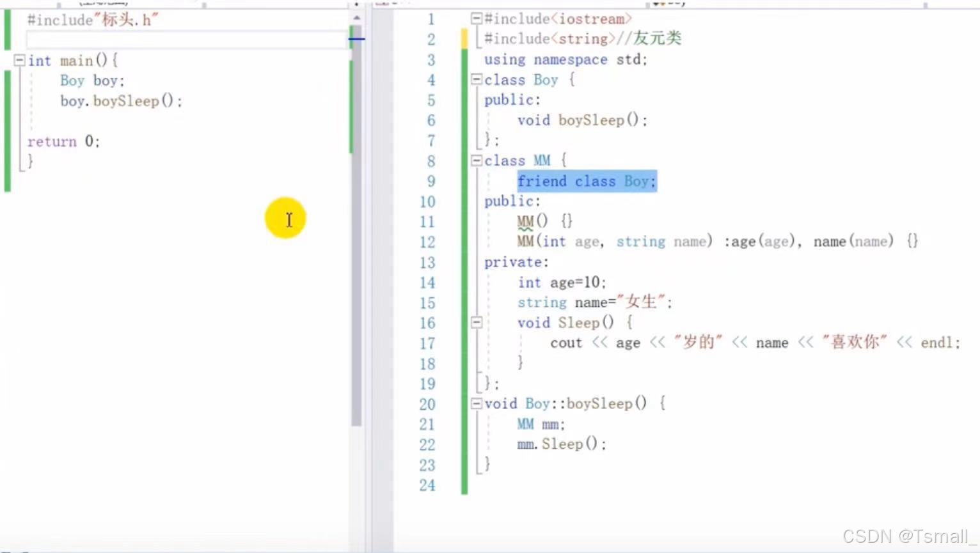Click the #include<iostream> line
Viewport: 980px width, 553px height.
(x=558, y=19)
